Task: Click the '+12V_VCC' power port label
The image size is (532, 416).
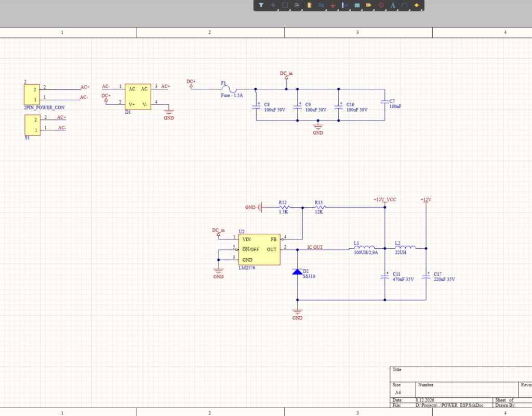Action: (385, 200)
